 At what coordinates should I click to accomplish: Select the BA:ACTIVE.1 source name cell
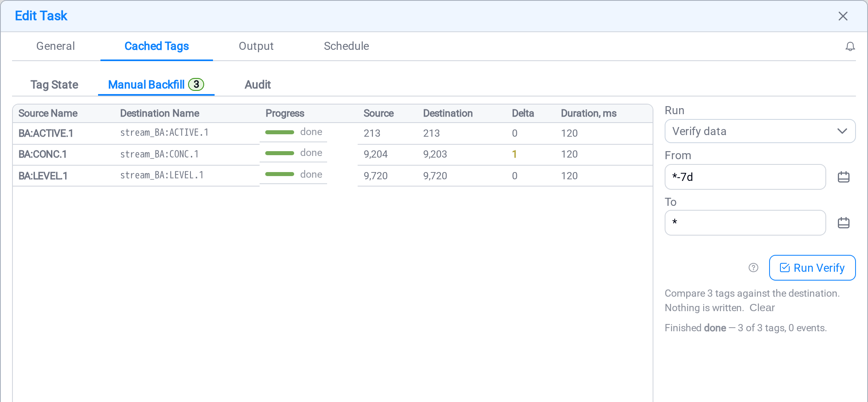point(46,133)
